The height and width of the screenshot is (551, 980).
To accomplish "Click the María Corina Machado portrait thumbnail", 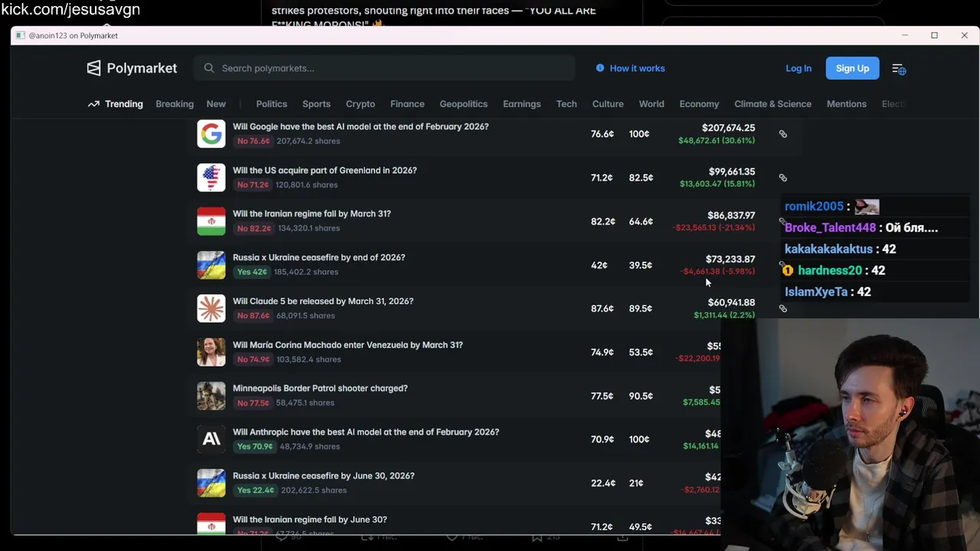I will (x=211, y=352).
